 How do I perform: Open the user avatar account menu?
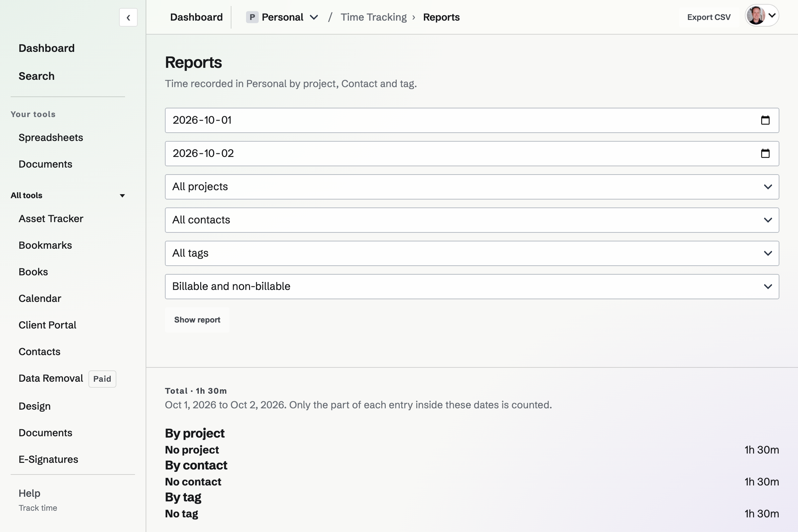pos(762,16)
